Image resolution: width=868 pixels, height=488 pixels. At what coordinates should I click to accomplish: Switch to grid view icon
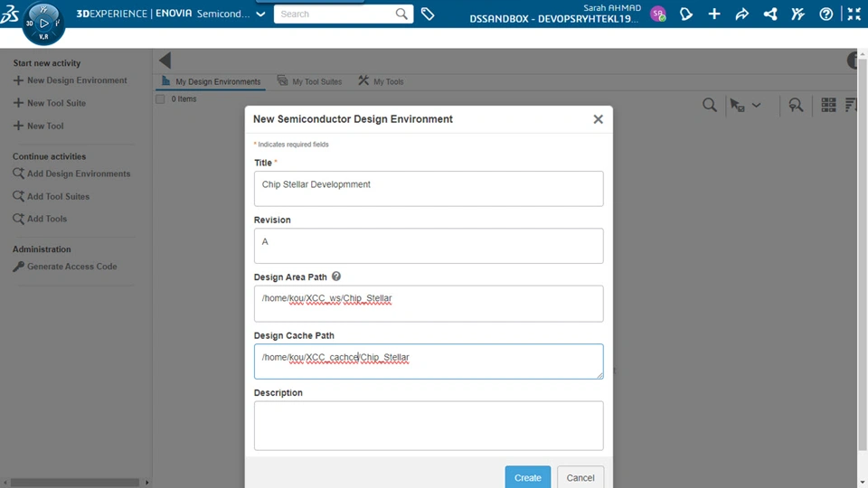click(829, 105)
